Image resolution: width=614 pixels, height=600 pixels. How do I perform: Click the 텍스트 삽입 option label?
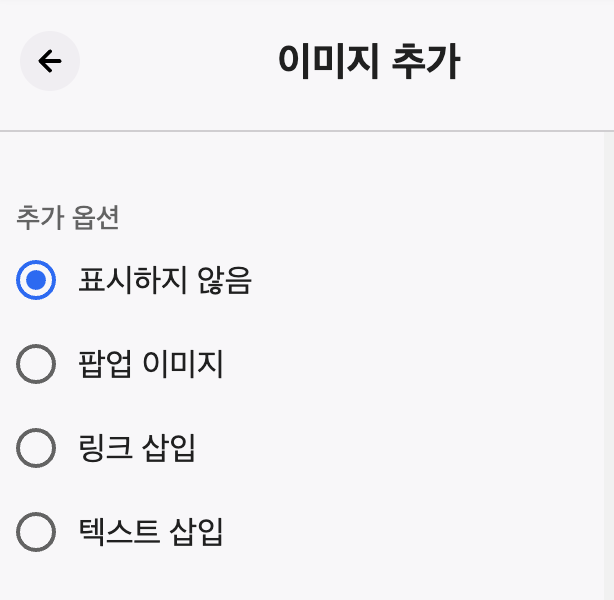151,532
